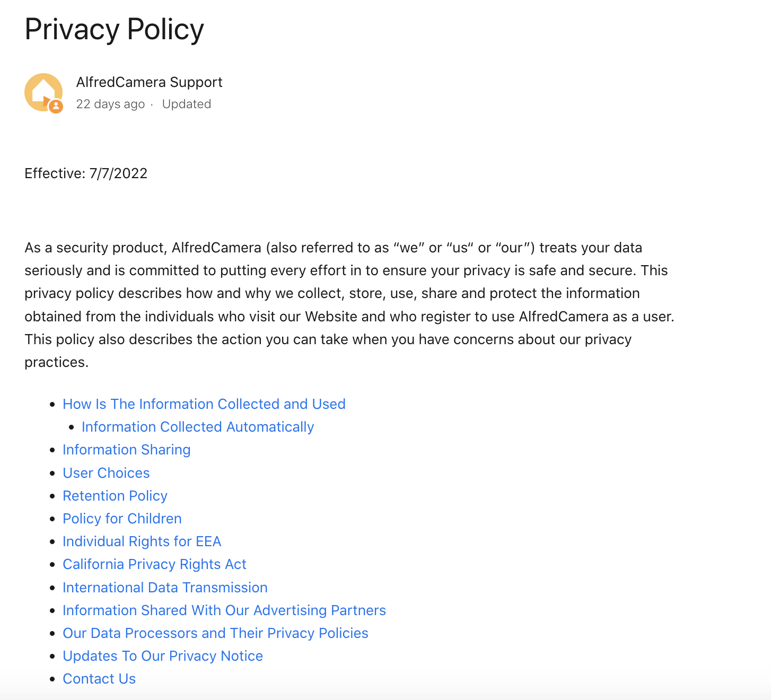
Task: Open the User Choices section
Action: (x=106, y=472)
